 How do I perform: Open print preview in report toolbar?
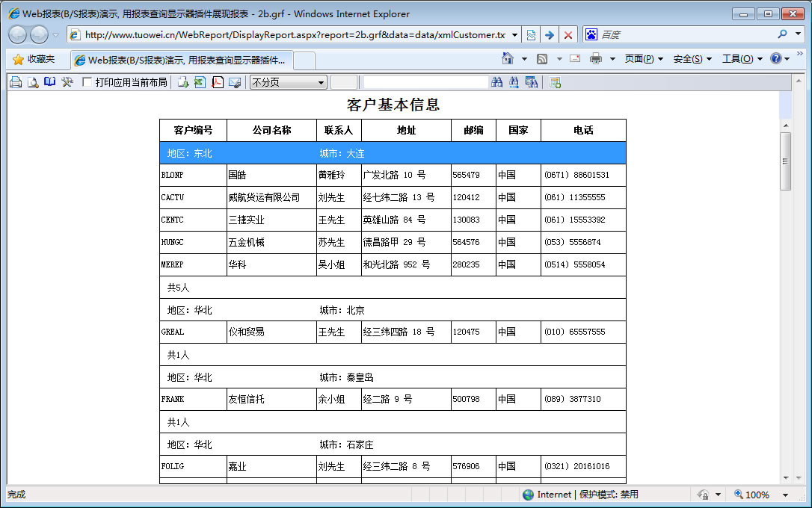[33, 82]
